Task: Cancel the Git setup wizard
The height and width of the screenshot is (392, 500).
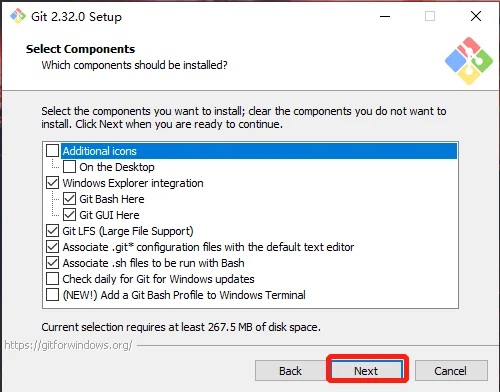Action: pyautogui.click(x=451, y=370)
